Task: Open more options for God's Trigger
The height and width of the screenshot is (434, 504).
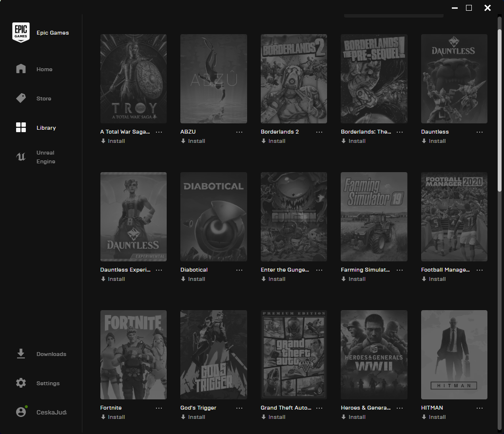Action: click(x=239, y=408)
